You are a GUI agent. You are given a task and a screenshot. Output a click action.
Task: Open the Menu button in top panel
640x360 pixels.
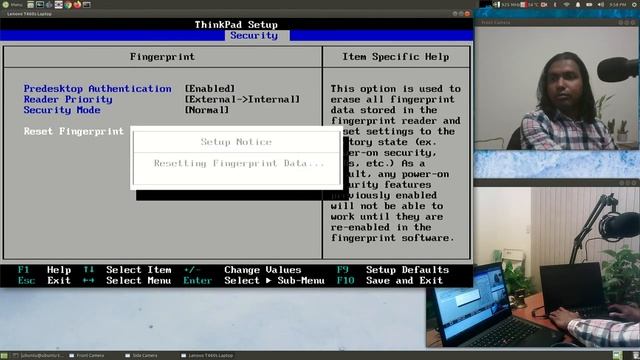11,4
